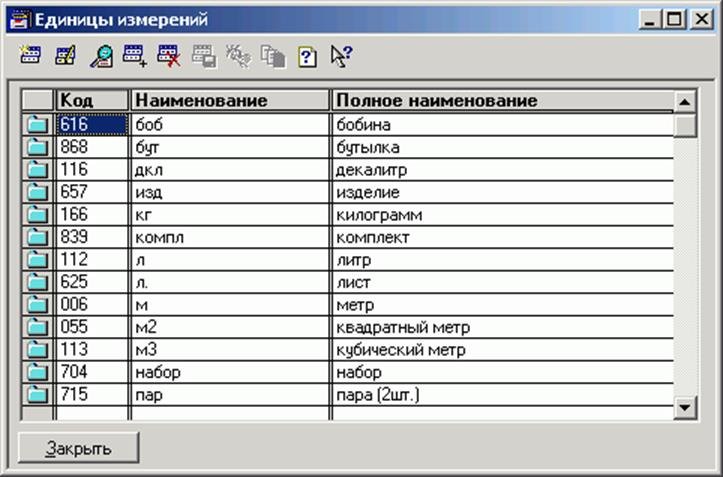The image size is (723, 477).
Task: Click the name cell боб
Action: (230, 125)
